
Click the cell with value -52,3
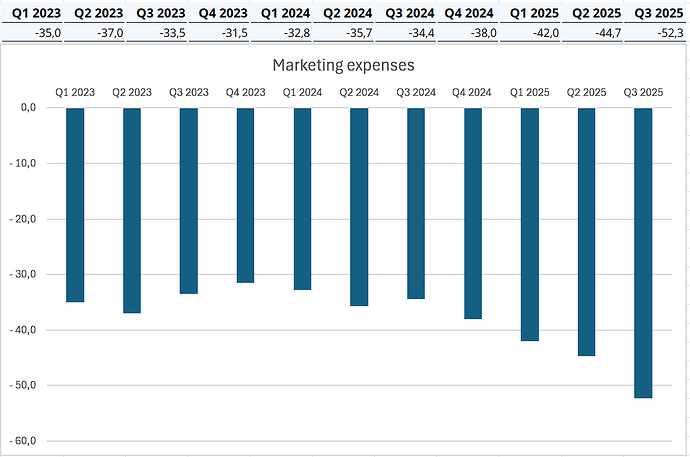657,34
